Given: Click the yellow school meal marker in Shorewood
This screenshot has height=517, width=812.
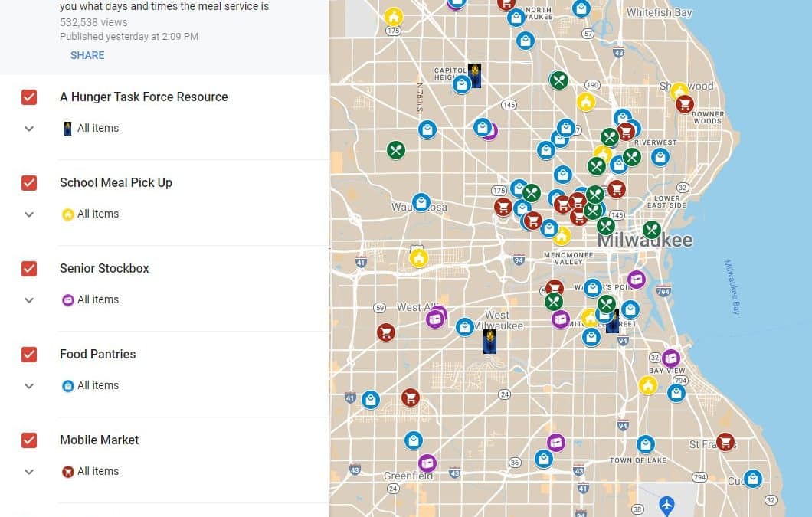Looking at the screenshot, I should point(679,91).
